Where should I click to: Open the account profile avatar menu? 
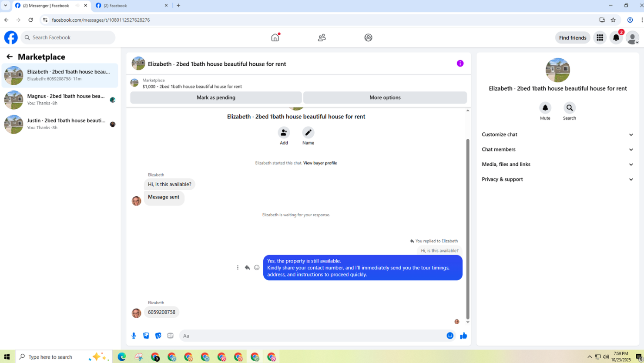click(x=632, y=37)
